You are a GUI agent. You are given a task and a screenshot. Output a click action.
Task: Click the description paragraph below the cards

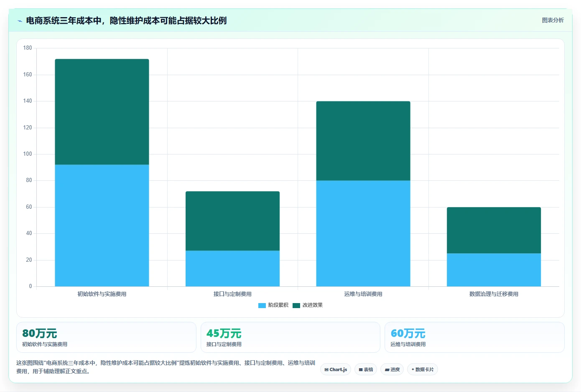tap(166, 367)
